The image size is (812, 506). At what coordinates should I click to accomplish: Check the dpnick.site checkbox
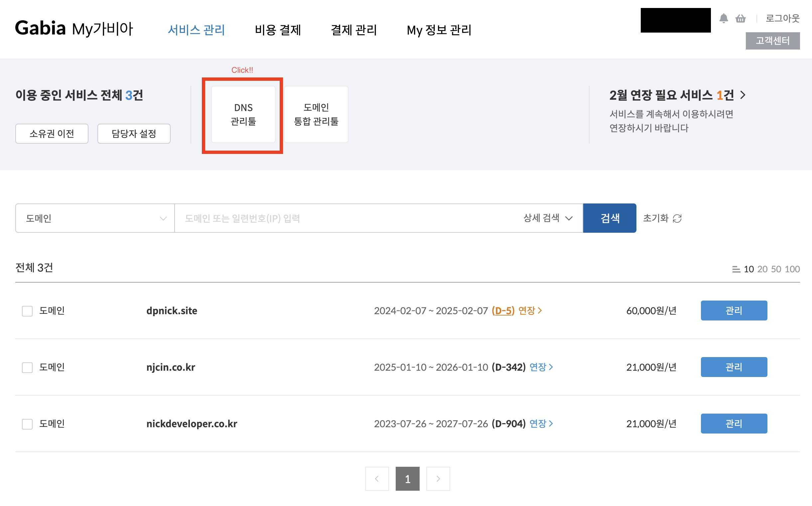tap(27, 311)
